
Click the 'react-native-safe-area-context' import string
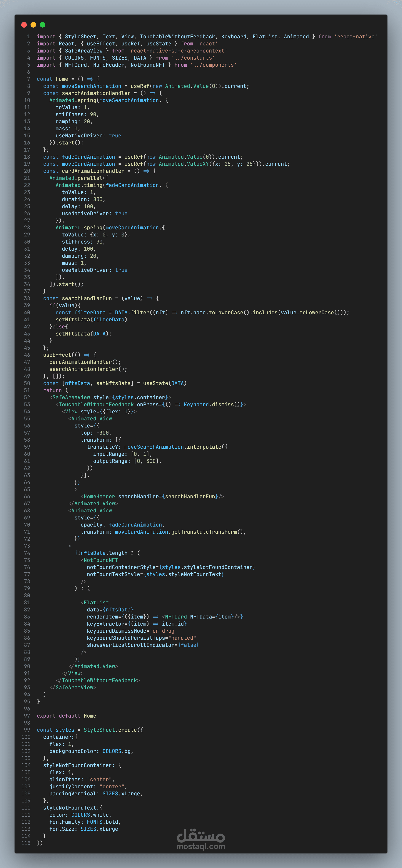tap(177, 51)
